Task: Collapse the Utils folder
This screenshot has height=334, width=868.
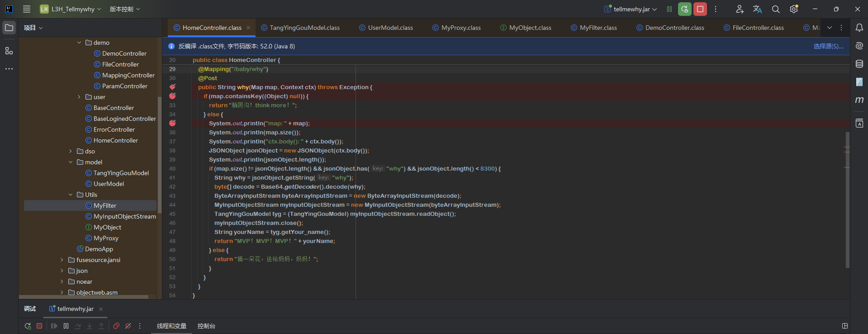Action: pos(71,195)
